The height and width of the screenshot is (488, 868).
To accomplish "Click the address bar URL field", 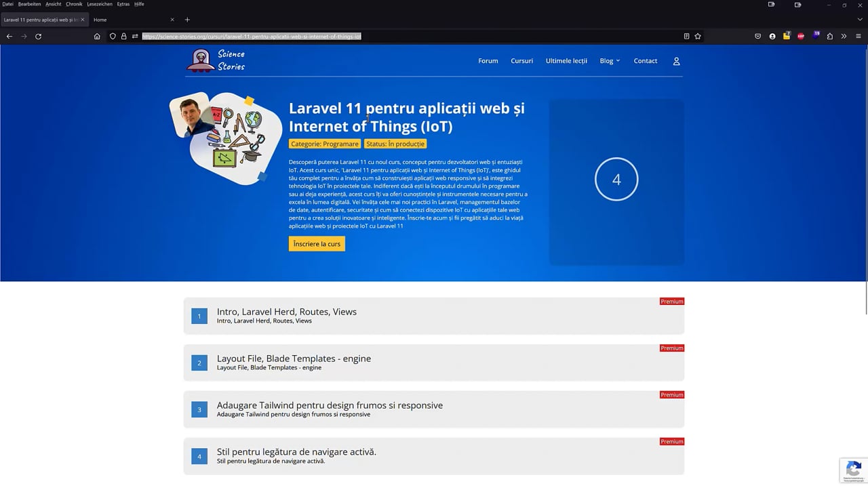I will 407,37.
